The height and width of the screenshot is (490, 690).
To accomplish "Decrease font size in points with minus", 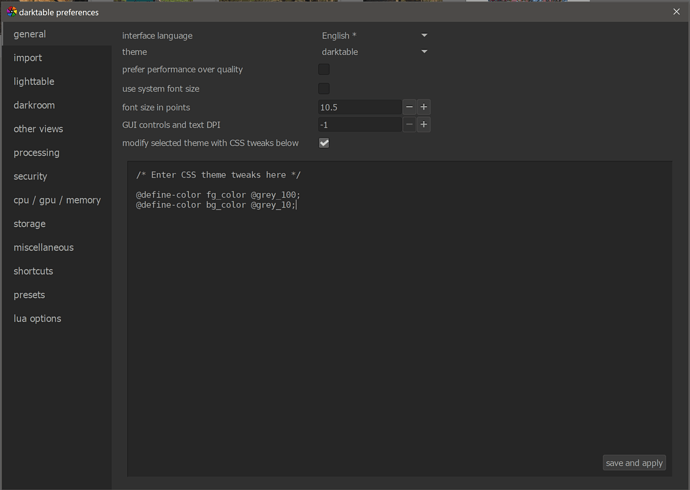I will point(409,107).
